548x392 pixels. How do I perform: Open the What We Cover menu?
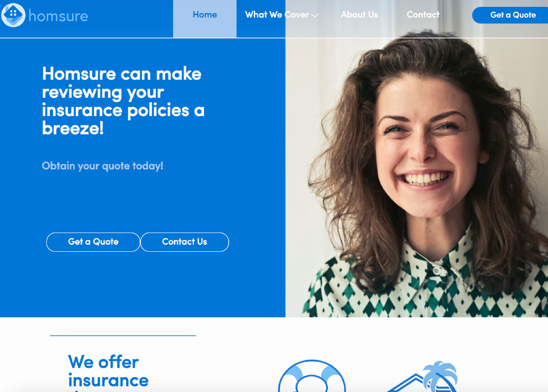tap(277, 15)
